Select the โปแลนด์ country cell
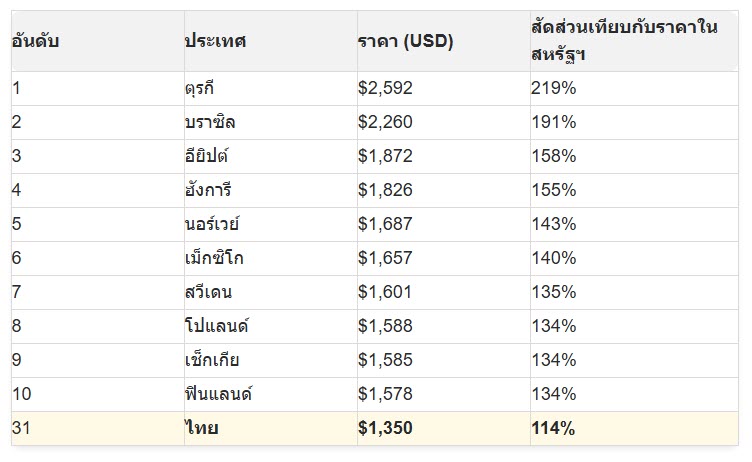 click(271, 327)
